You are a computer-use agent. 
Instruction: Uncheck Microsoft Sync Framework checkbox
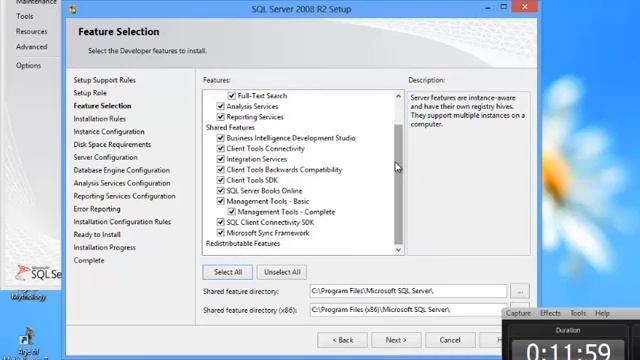[x=220, y=233]
